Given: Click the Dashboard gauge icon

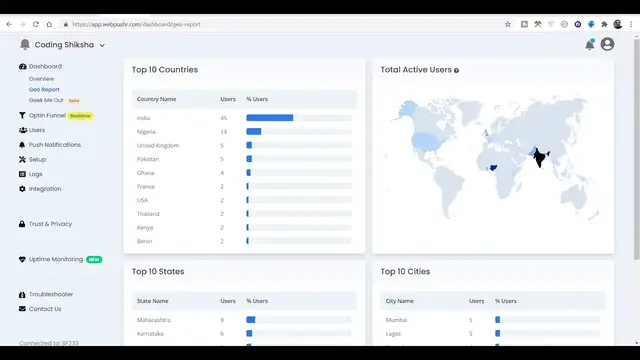Looking at the screenshot, I should coord(22,67).
